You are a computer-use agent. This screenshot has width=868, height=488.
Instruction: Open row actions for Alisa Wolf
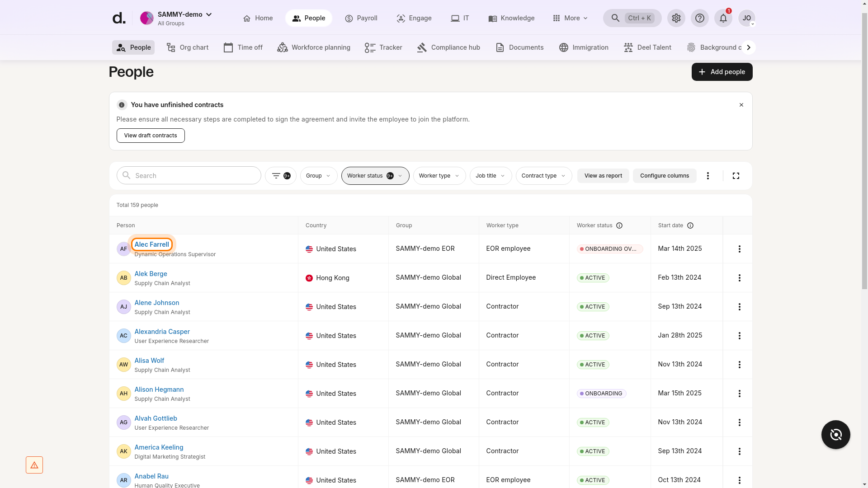coord(740,365)
